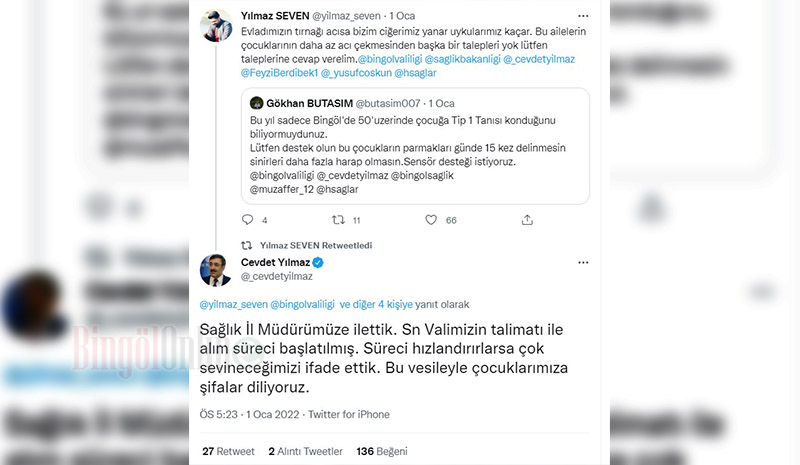Click the reply icon under Yılmaz SEVEN's tweet
This screenshot has width=800, height=465.
point(247,220)
